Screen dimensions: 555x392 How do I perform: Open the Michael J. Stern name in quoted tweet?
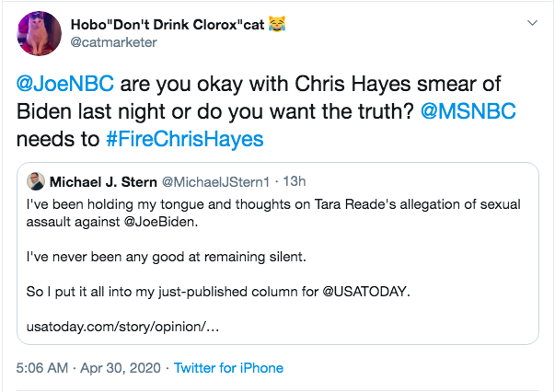point(103,182)
